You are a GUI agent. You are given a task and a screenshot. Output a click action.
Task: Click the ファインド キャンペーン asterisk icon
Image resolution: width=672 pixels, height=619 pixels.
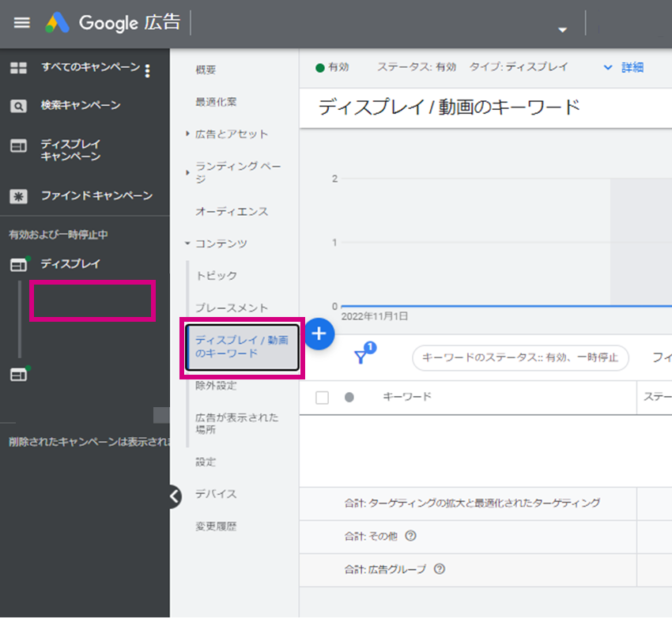coord(18,196)
